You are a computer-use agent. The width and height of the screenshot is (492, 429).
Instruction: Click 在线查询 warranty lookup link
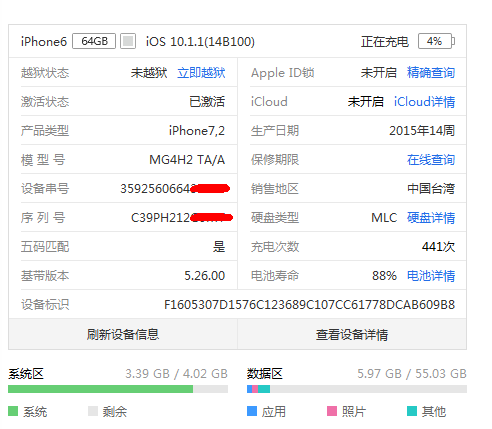[431, 160]
